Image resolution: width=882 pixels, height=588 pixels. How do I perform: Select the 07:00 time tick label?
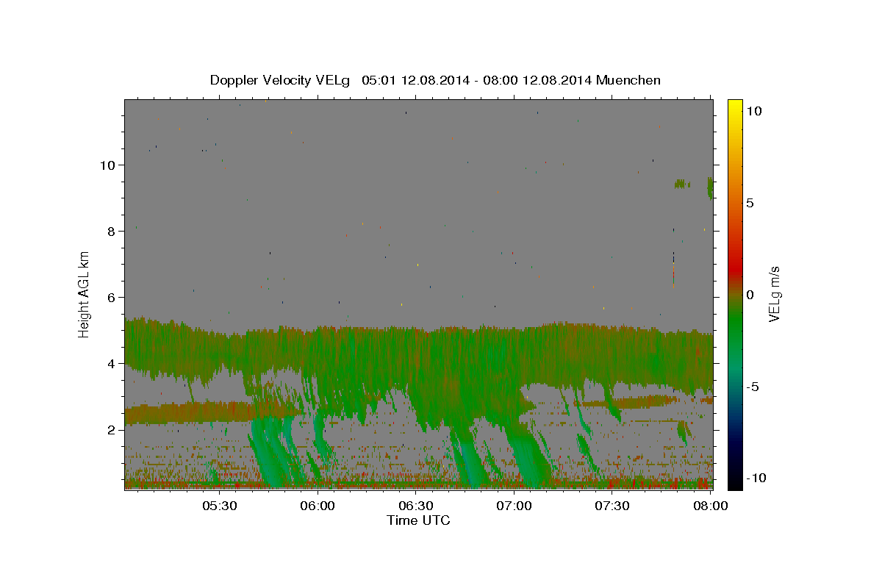[514, 506]
